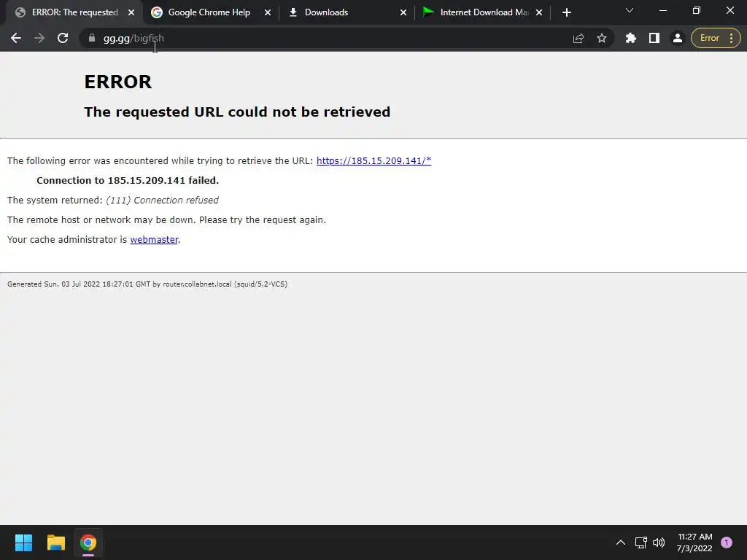Image resolution: width=747 pixels, height=560 pixels.
Task: Open the Extensions puzzle icon
Action: pos(631,38)
